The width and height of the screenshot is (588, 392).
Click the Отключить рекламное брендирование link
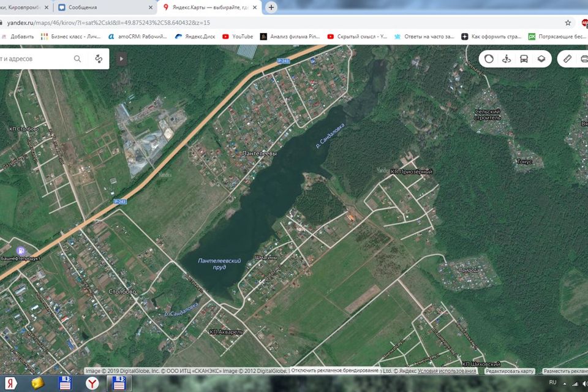coord(334,371)
